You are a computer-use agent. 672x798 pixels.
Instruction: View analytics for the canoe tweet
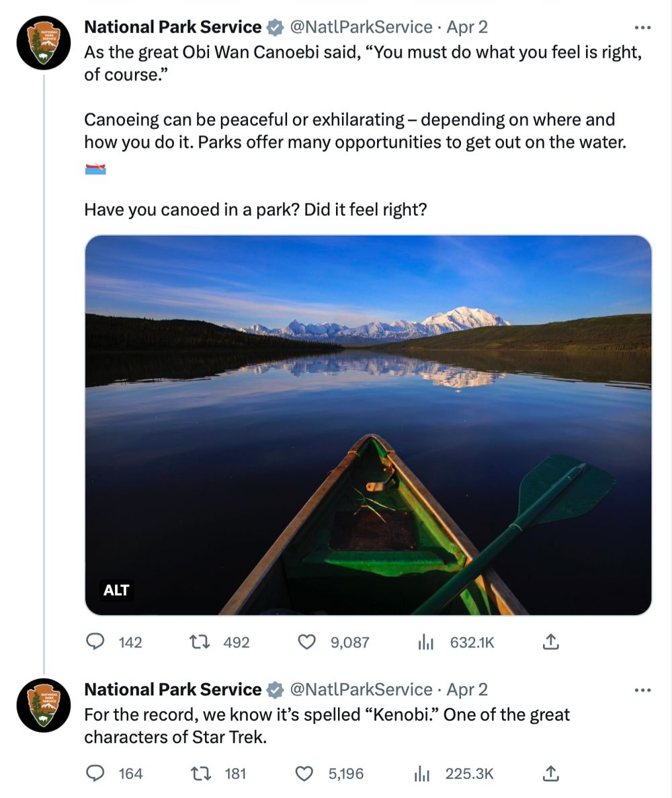click(426, 642)
